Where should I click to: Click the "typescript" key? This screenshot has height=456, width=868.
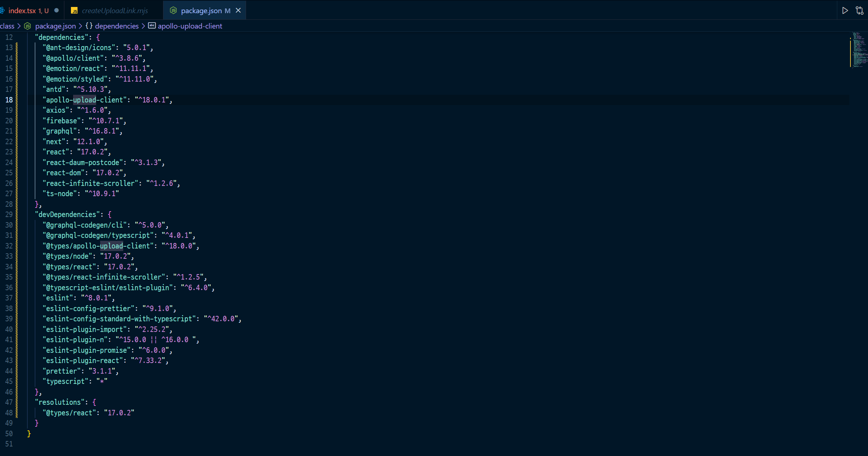click(x=65, y=381)
